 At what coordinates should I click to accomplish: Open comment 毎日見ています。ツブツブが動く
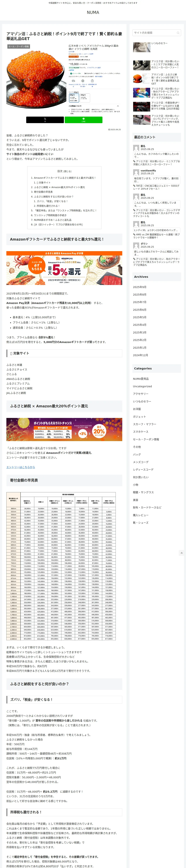tap(157, 180)
